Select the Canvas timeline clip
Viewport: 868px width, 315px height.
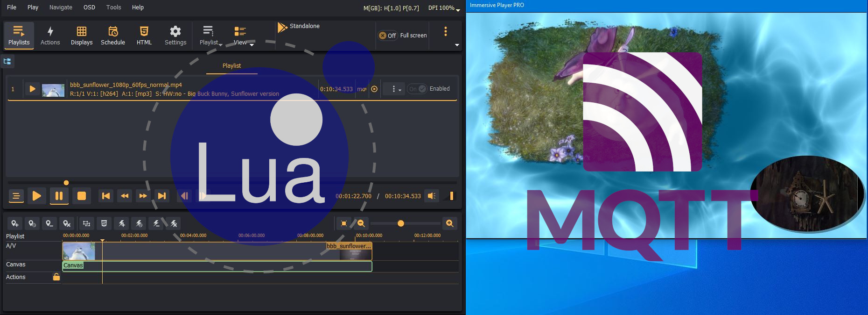[217, 266]
